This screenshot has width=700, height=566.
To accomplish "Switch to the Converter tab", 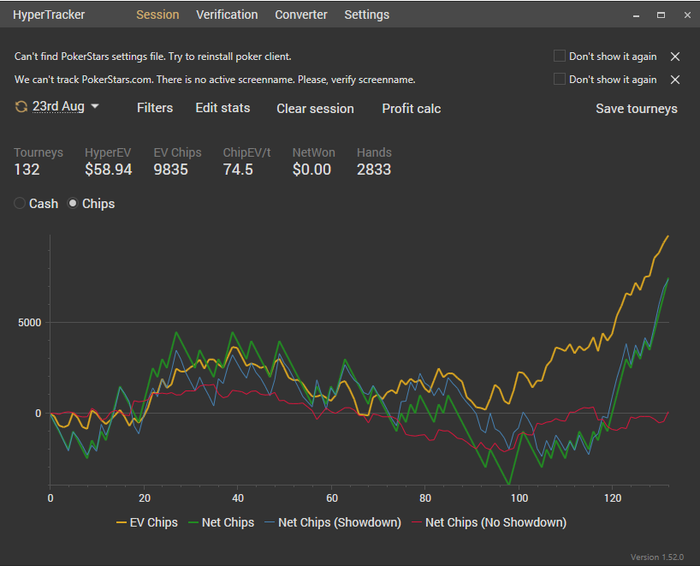I will coord(301,15).
